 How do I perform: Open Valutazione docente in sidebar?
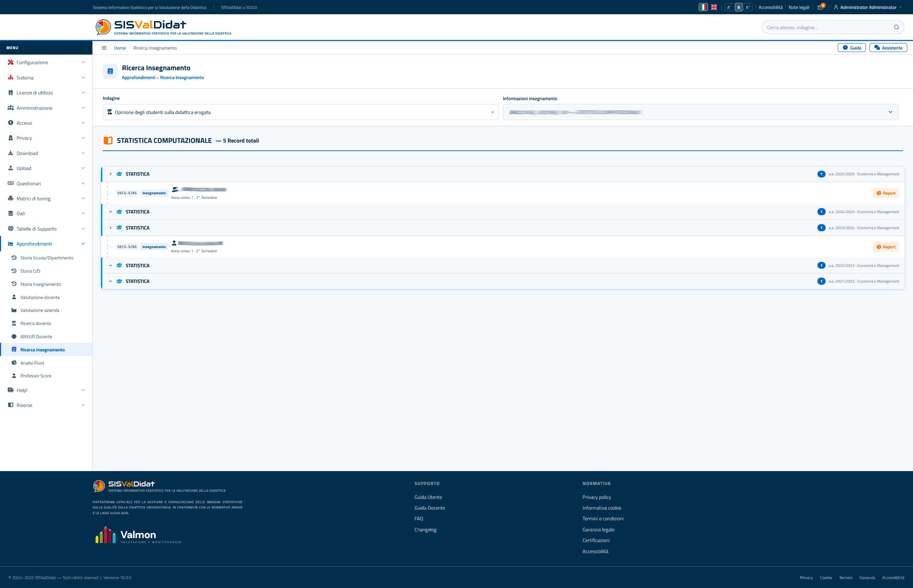point(46,298)
